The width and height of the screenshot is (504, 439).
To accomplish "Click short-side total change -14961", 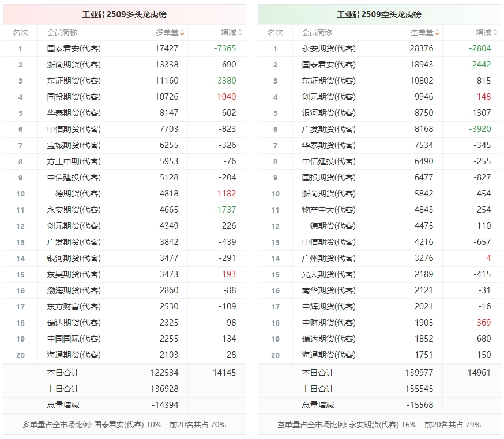I will click(x=477, y=373).
